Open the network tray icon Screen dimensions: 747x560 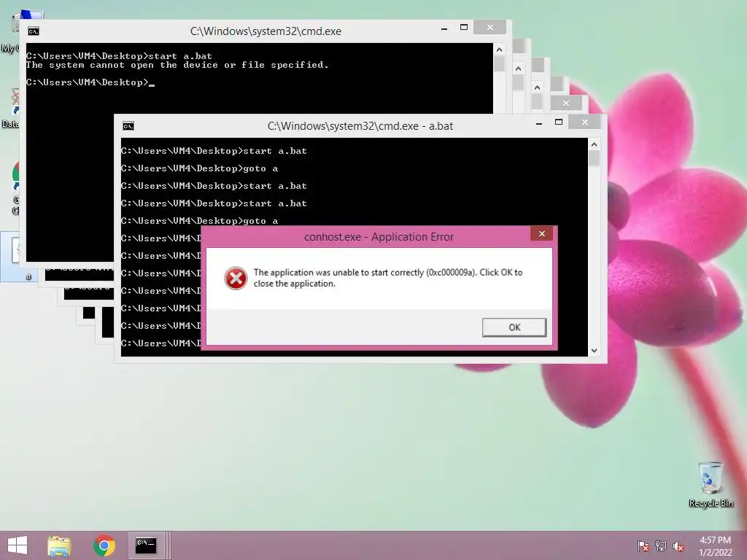660,546
